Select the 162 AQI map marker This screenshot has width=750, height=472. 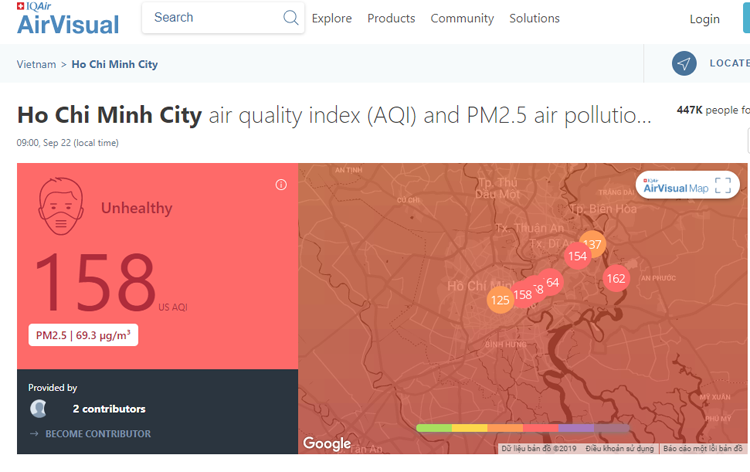coord(616,278)
